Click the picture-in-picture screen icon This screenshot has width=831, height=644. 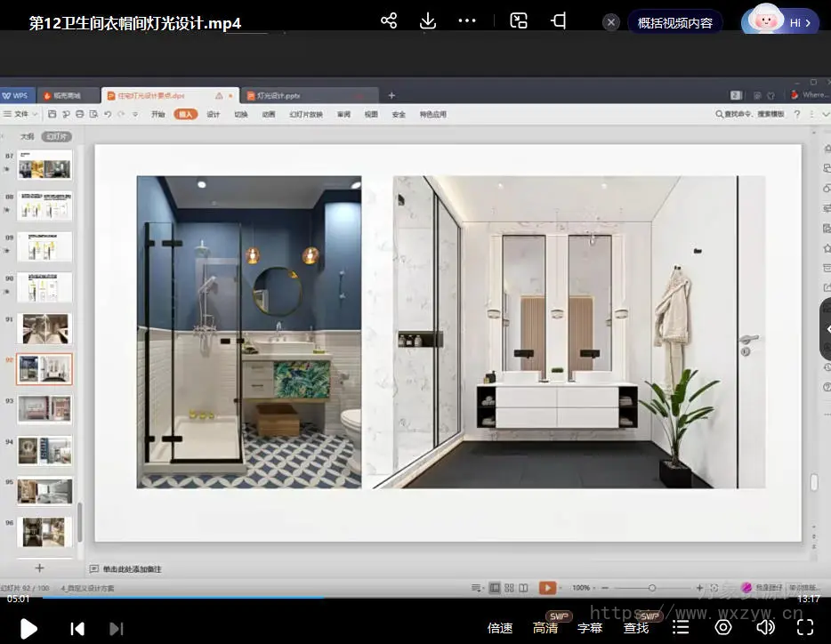coord(519,21)
